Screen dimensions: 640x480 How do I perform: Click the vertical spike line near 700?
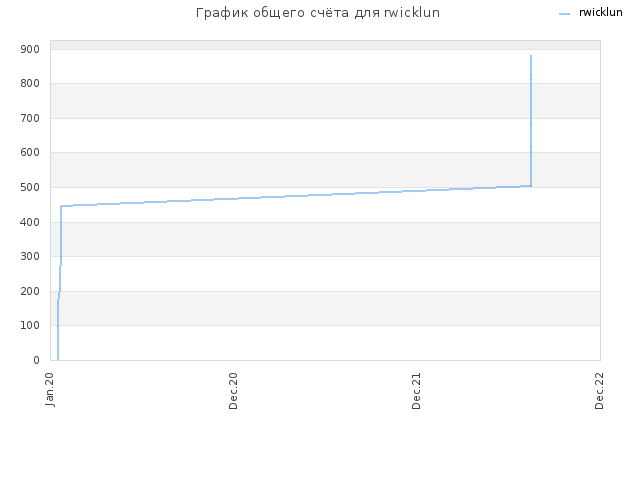531,118
